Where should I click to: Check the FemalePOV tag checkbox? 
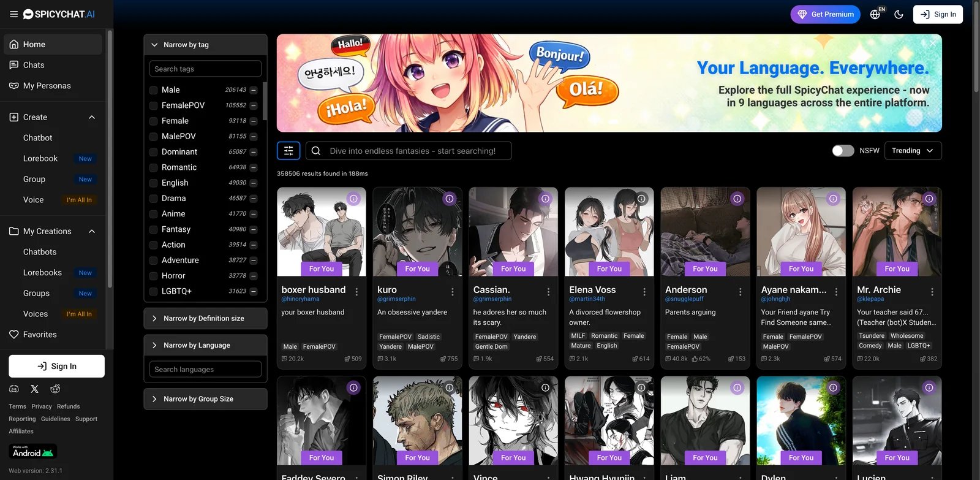[x=154, y=105]
